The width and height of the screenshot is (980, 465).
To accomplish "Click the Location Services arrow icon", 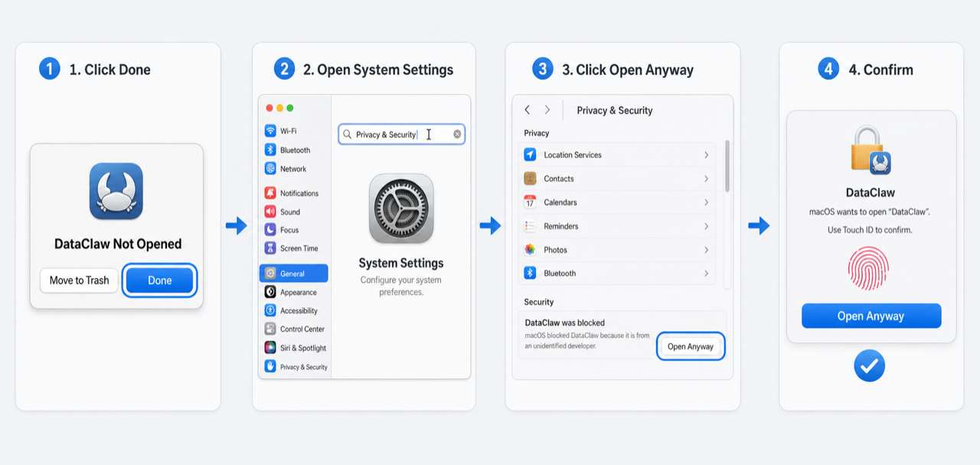I will tap(530, 155).
